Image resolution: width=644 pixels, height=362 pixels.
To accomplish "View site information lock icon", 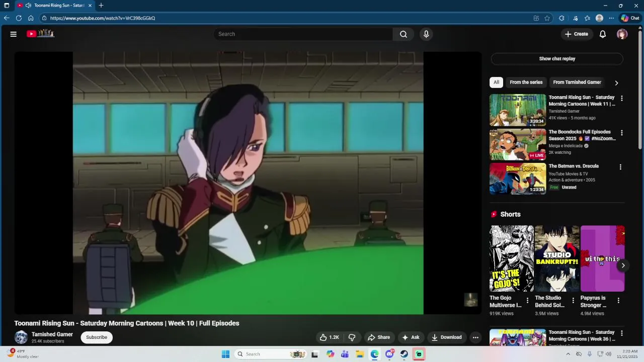I will (x=44, y=18).
